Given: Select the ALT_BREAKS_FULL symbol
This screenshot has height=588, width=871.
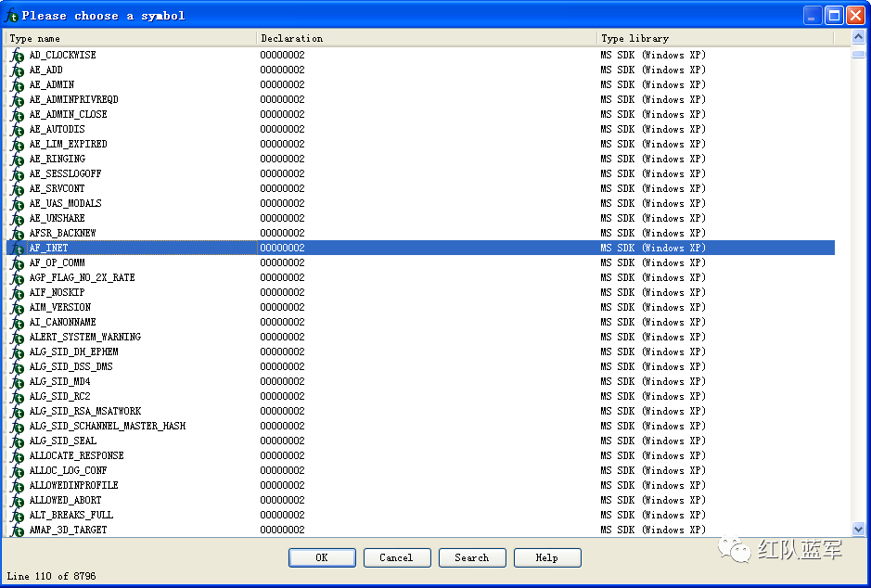Looking at the screenshot, I should click(x=420, y=516).
